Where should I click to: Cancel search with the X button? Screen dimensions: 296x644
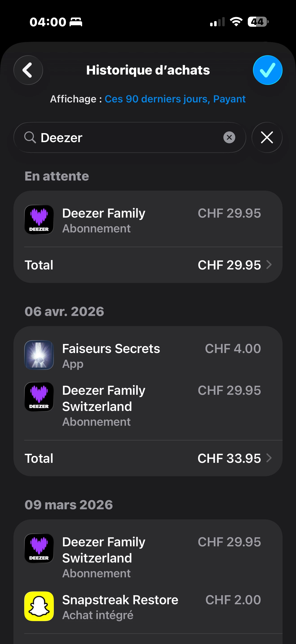tap(267, 137)
